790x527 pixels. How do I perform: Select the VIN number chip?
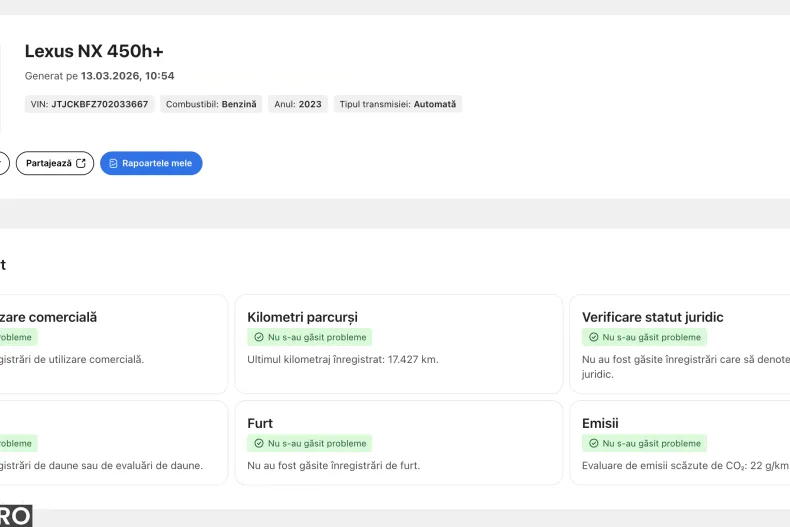[90, 104]
